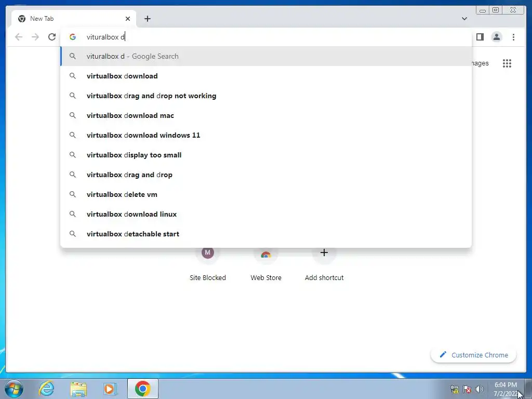Reload the page with the refresh icon
Image resolution: width=532 pixels, height=399 pixels.
click(x=52, y=37)
